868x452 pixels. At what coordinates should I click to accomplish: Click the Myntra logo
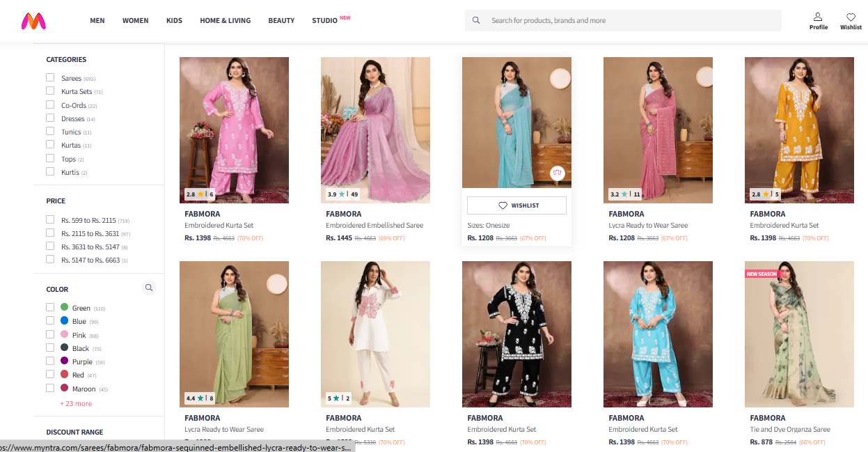[33, 22]
